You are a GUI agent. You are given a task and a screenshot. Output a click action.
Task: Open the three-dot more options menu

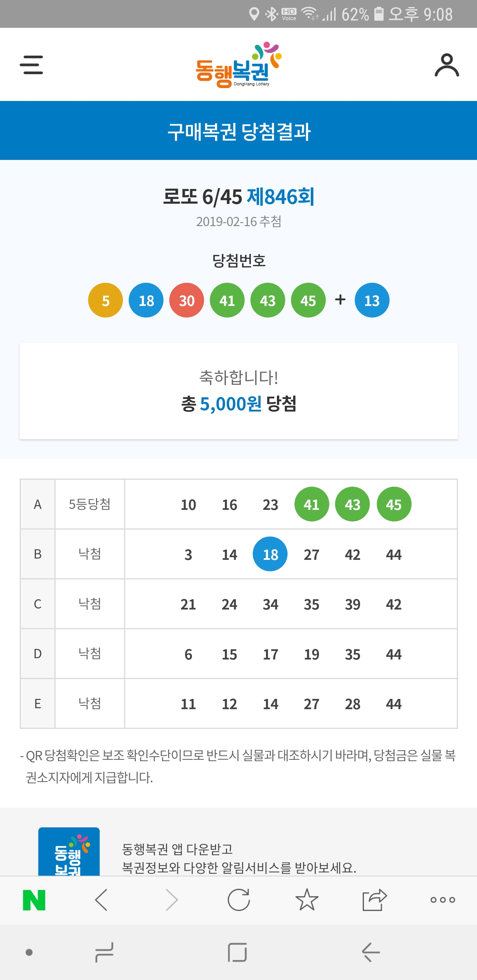tap(443, 900)
